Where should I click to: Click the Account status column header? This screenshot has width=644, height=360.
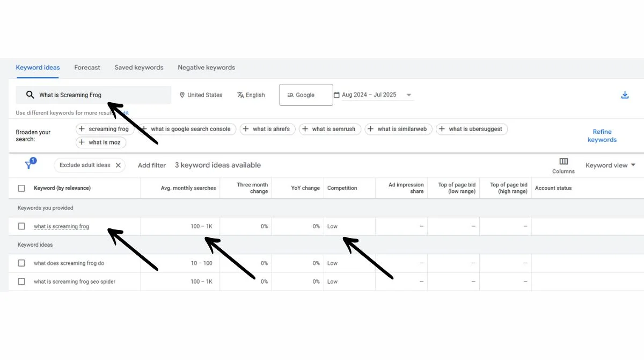[x=553, y=188]
